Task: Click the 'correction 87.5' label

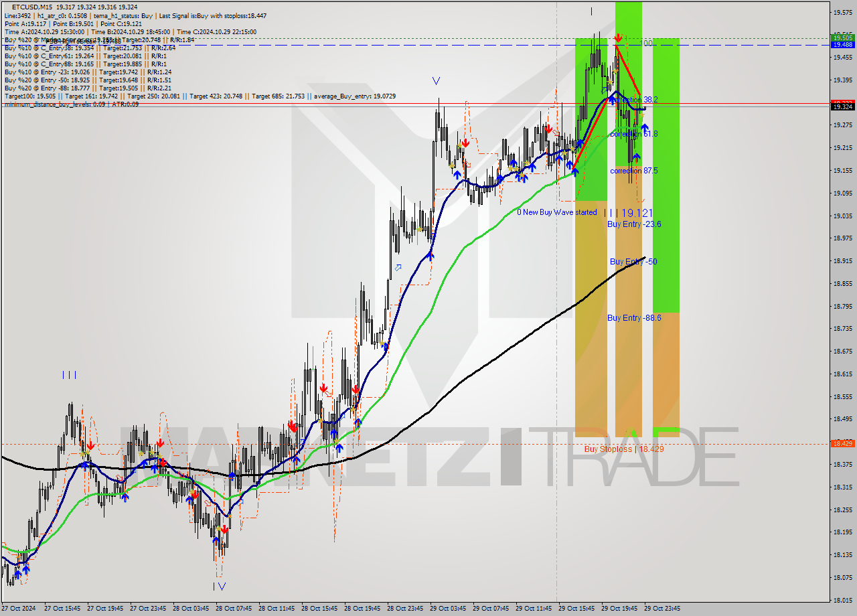Action: tap(634, 171)
